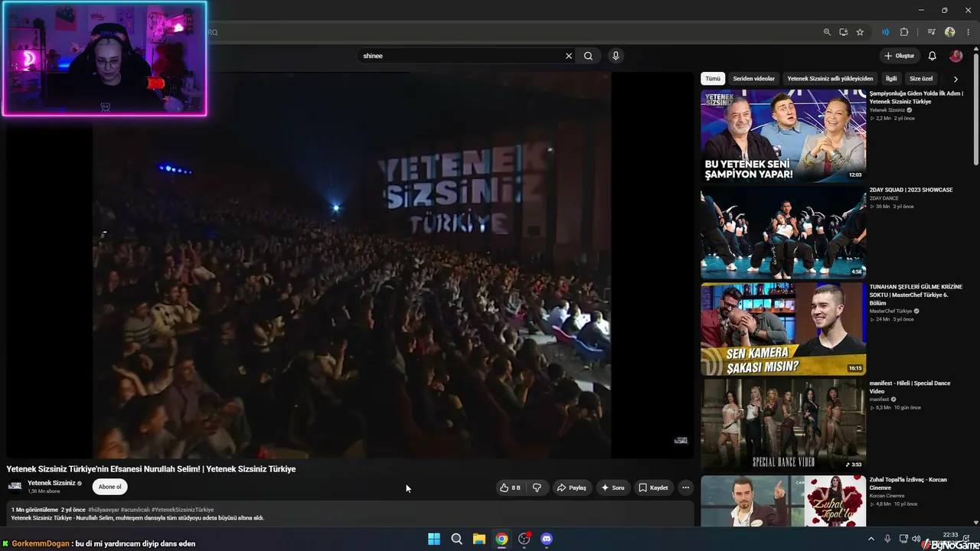
Task: Select the Seriden videolar filter chip
Action: click(x=754, y=79)
